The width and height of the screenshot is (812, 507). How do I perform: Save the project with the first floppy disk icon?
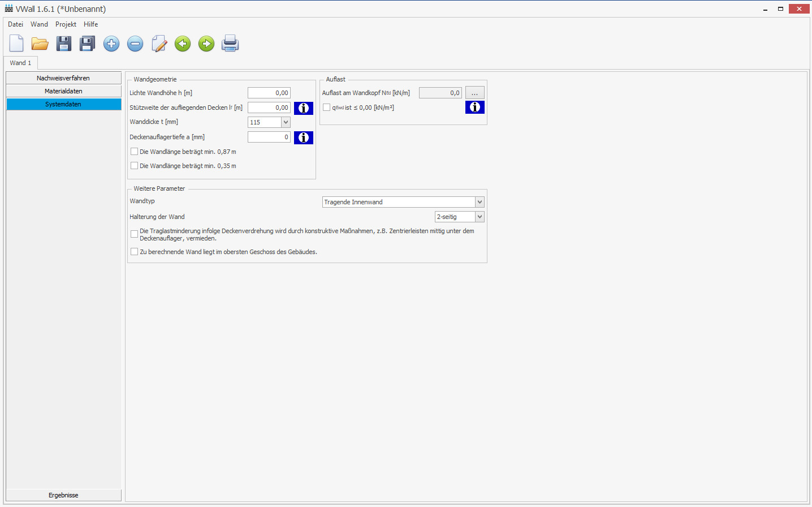point(64,44)
